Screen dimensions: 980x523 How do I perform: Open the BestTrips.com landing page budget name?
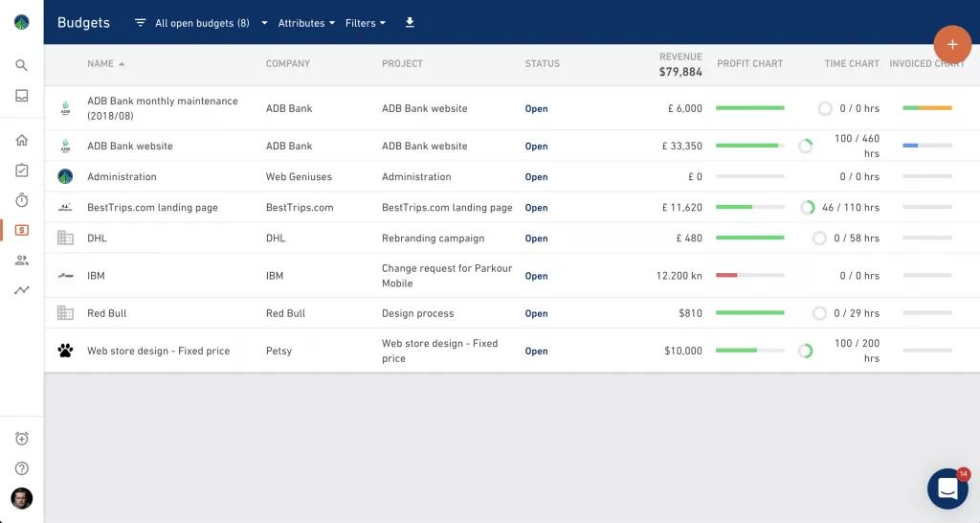152,207
